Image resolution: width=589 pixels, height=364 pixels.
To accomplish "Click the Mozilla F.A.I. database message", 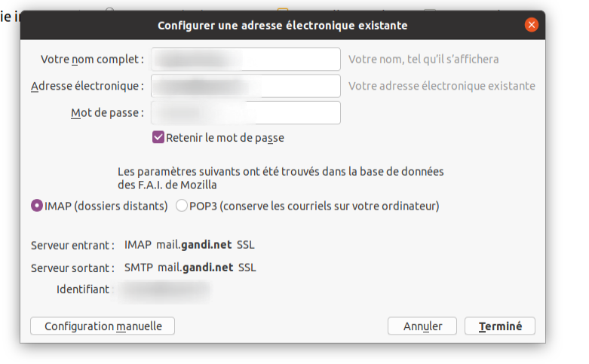I will click(x=281, y=179).
